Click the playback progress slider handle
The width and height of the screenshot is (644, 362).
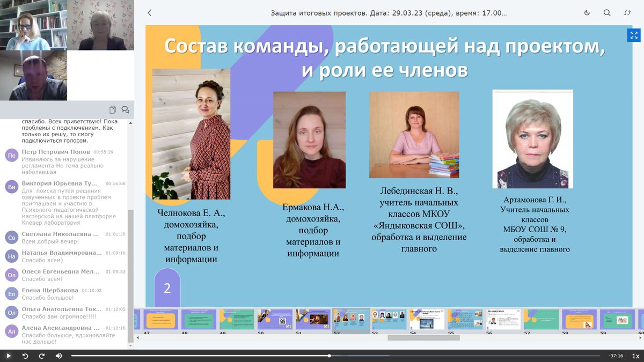click(x=329, y=356)
